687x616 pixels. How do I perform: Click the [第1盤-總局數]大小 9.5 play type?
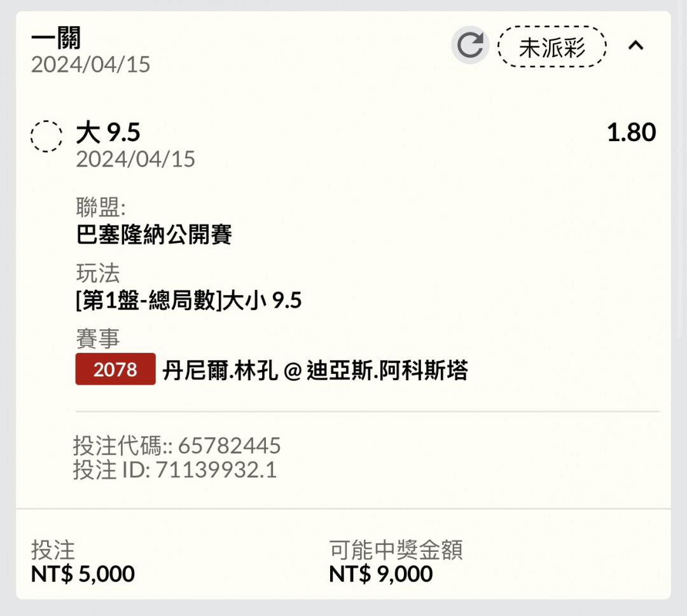189,300
